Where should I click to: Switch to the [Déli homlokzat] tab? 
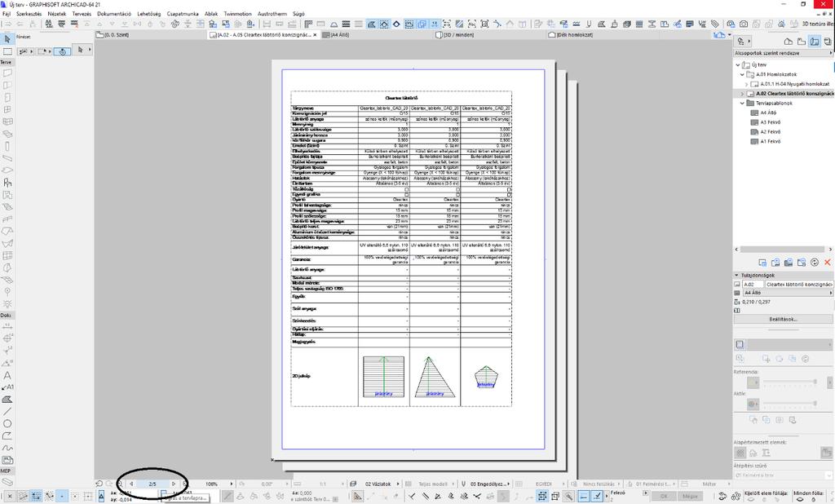pos(574,35)
